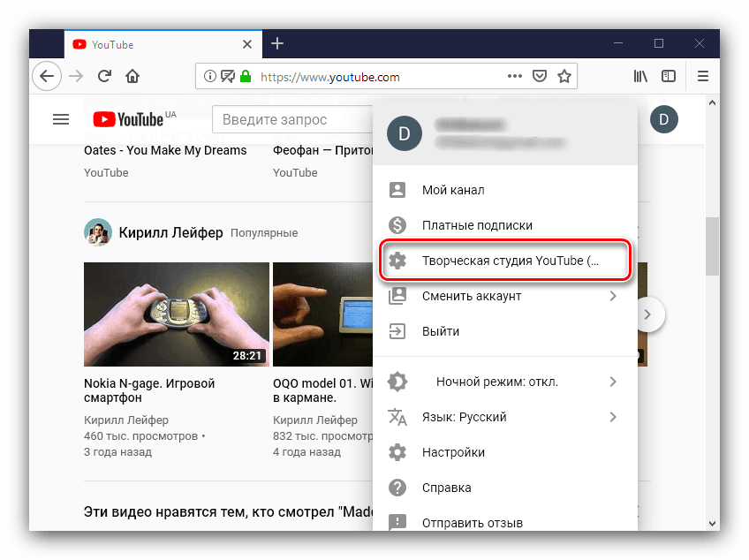The height and width of the screenshot is (560, 749).
Task: Open Настройки menu entry
Action: pos(505,452)
